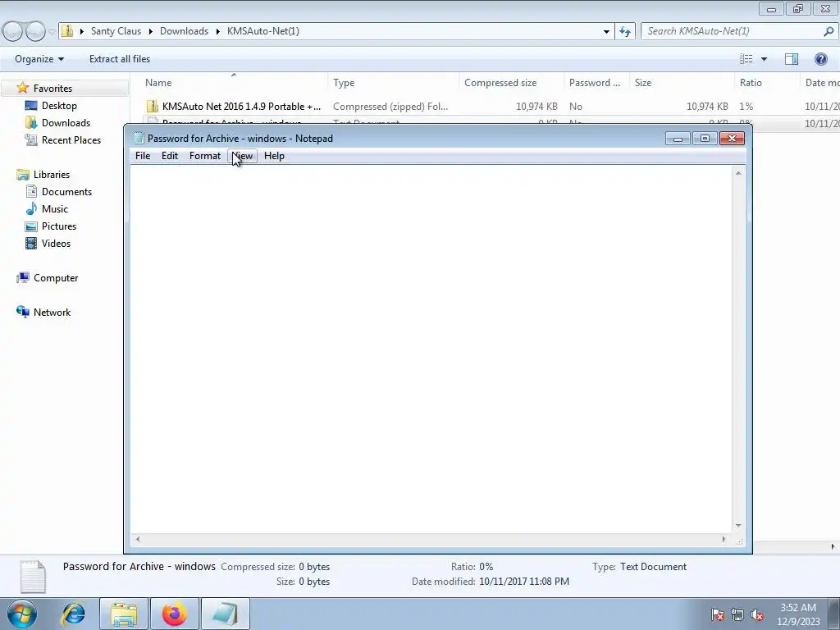Click the network tray icon
Viewport: 840px width, 630px height.
pos(737,614)
